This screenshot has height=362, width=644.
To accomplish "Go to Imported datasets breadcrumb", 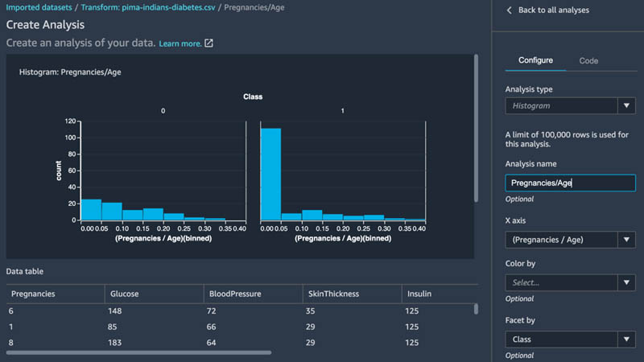I will coord(39,7).
